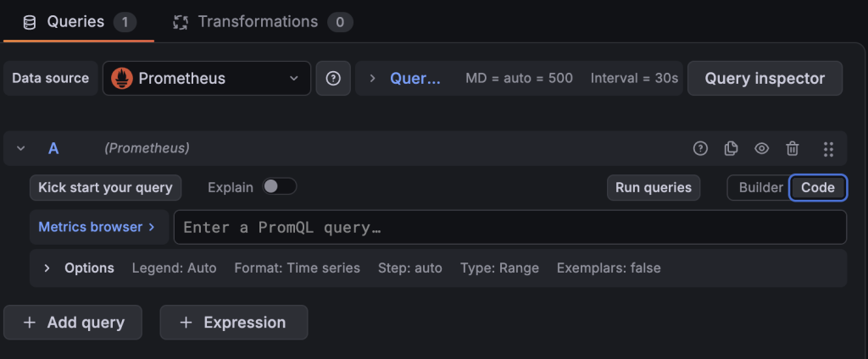Click the drag handle for query A
868x359 pixels.
828,149
